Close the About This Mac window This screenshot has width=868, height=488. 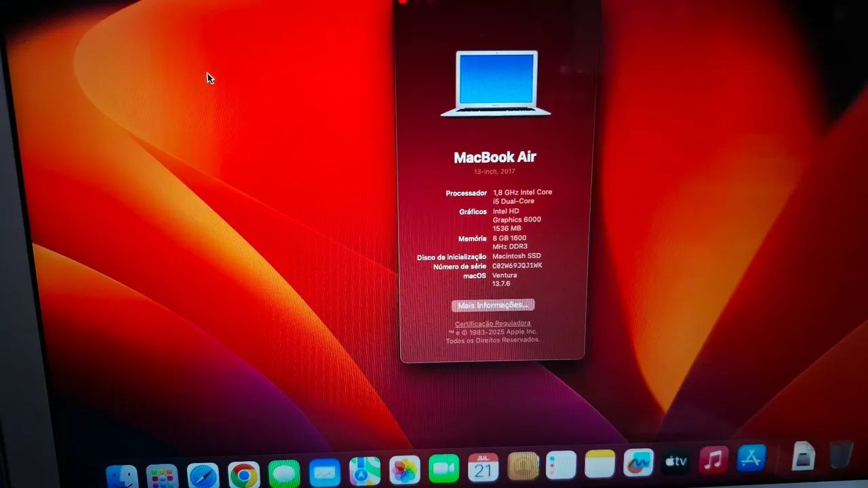click(x=402, y=2)
